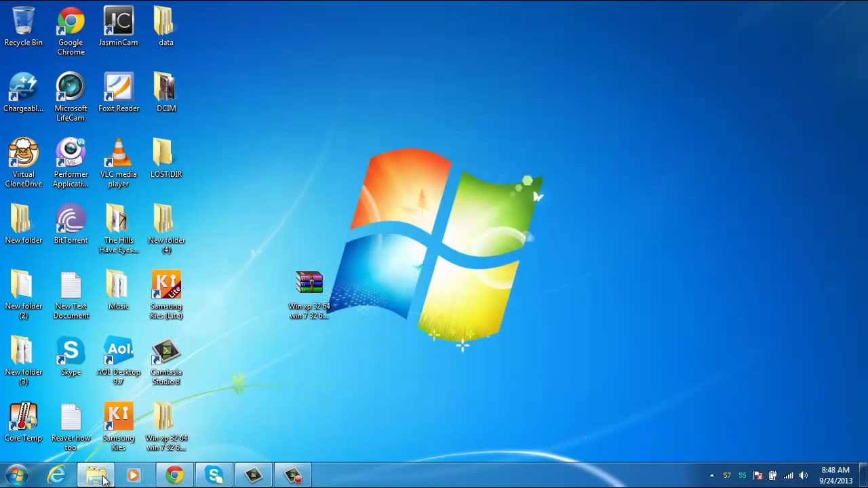
Task: Open the Recycle Bin desktop icon
Action: [23, 27]
